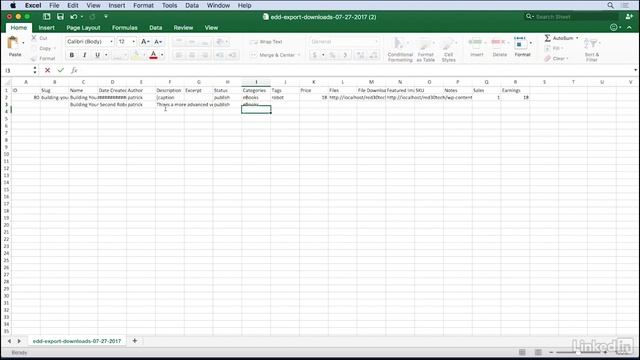Decrease font size with the small A button
The image size is (640, 360).
pos(158,42)
